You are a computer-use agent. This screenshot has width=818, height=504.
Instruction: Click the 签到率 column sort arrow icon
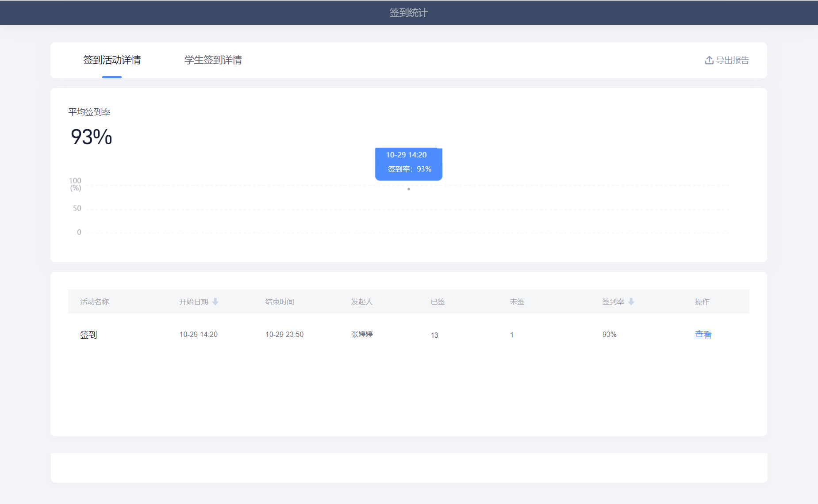click(x=631, y=302)
